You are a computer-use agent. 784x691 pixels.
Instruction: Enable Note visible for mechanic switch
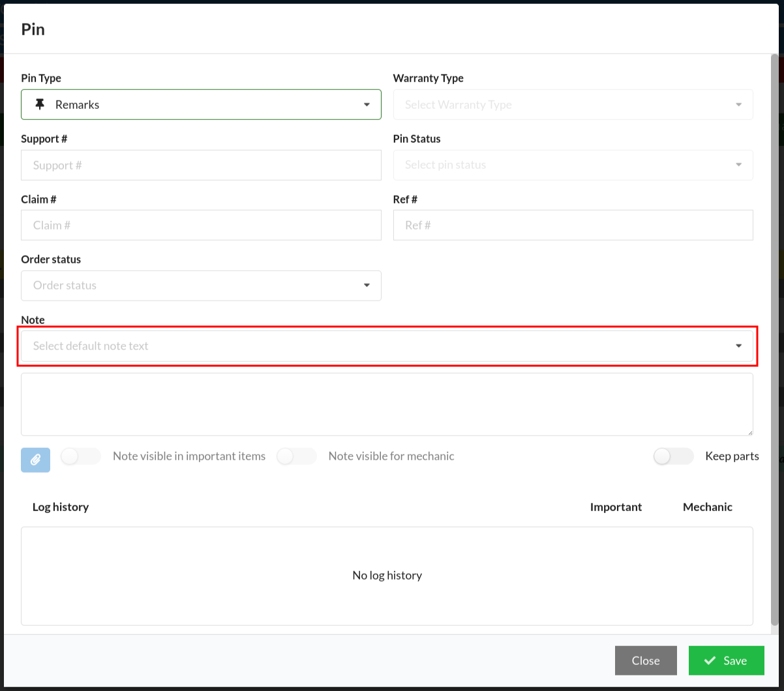(x=296, y=456)
